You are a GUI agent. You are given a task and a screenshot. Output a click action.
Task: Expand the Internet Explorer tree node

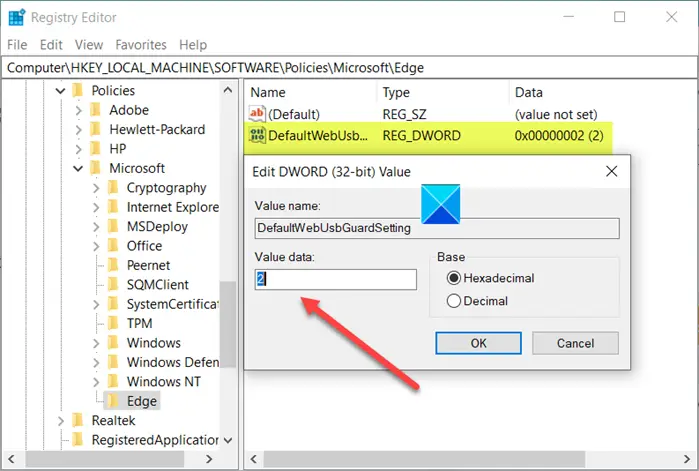[96, 207]
